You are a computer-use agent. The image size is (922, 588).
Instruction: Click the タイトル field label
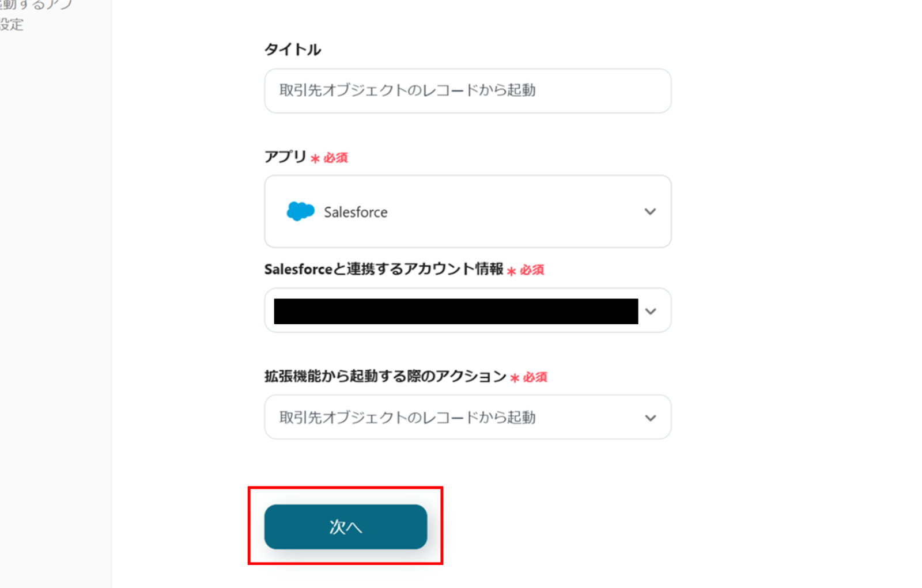(292, 50)
